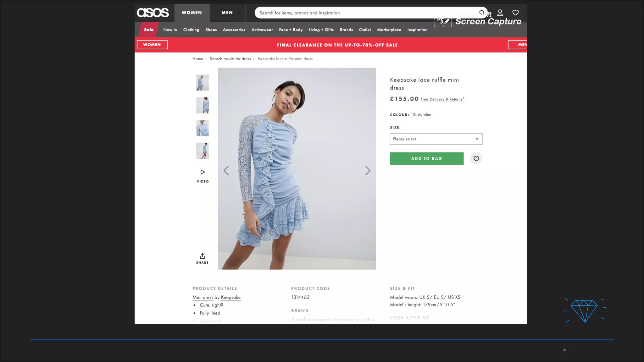Image resolution: width=644 pixels, height=362 pixels.
Task: Show previous product image arrow
Action: (x=226, y=171)
